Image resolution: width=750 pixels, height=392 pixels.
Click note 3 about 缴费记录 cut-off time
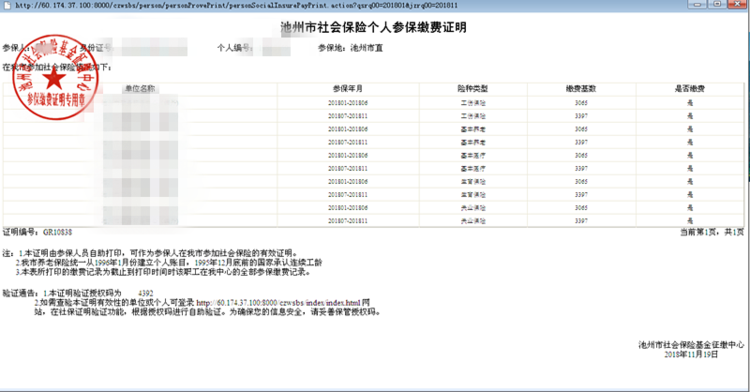click(164, 272)
